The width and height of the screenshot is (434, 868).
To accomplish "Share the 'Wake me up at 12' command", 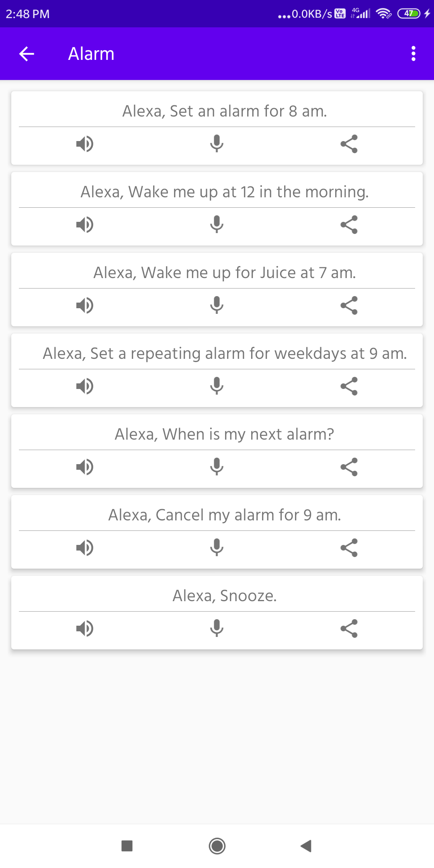I will click(349, 225).
